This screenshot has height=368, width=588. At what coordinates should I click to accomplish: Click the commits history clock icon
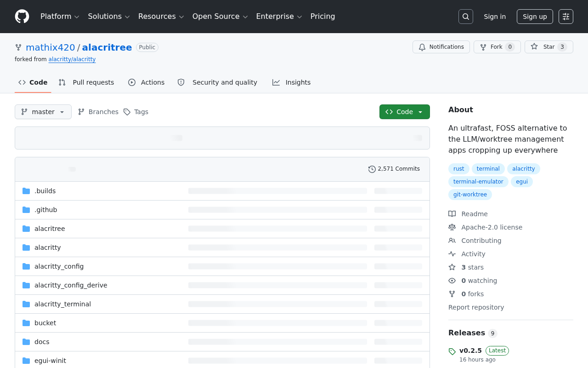point(372,169)
